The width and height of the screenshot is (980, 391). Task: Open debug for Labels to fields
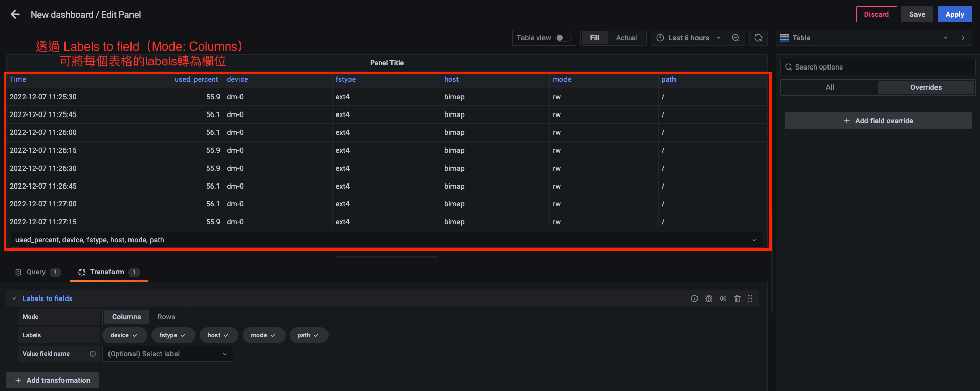tap(709, 298)
